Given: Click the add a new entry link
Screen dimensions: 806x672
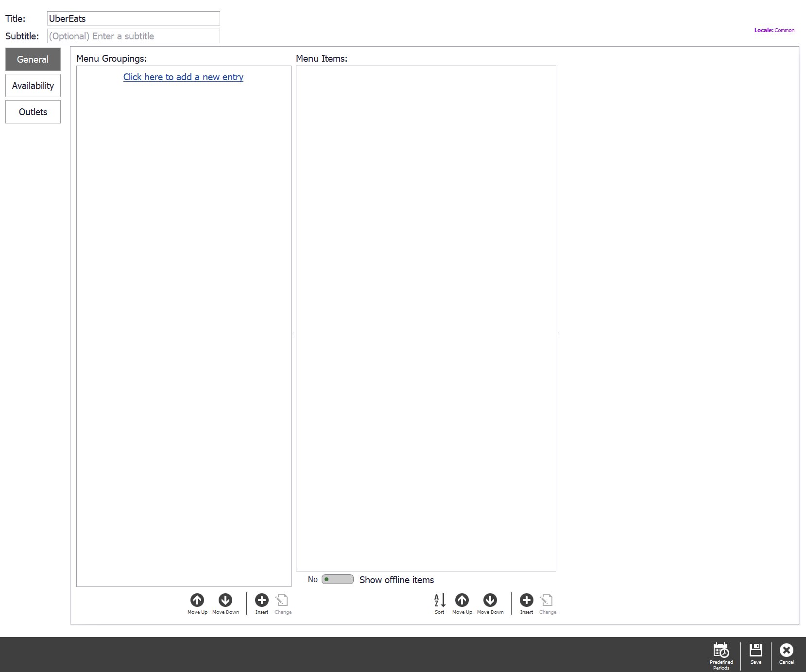Looking at the screenshot, I should 183,77.
